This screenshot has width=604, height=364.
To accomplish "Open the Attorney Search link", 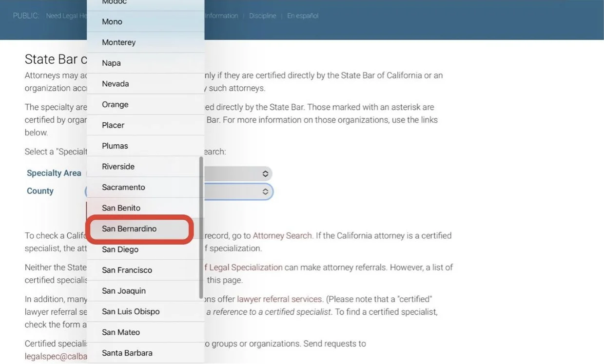I will point(282,236).
